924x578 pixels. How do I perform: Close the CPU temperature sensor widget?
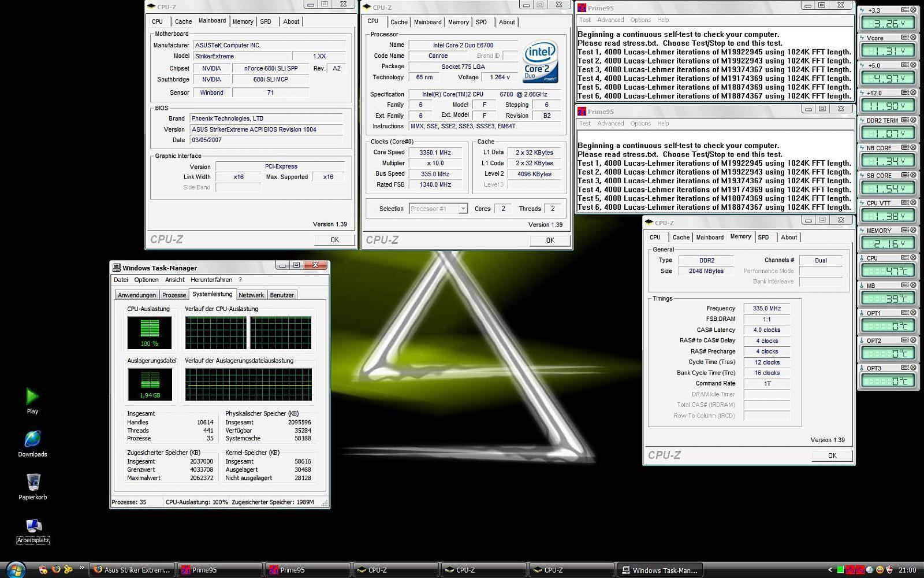tap(913, 258)
